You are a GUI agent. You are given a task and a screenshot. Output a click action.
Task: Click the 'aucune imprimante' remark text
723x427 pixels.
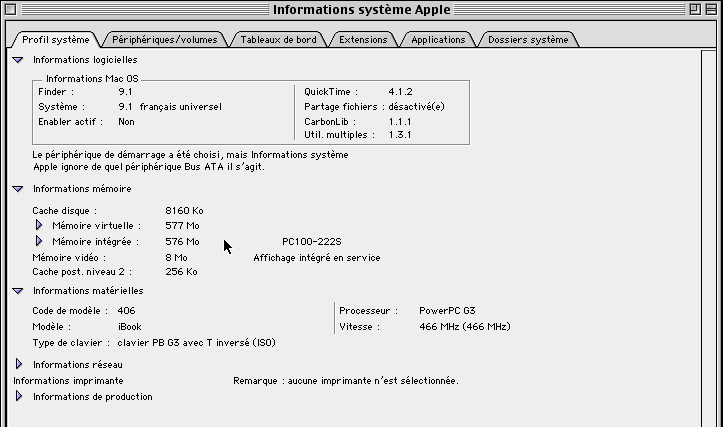tap(373, 381)
